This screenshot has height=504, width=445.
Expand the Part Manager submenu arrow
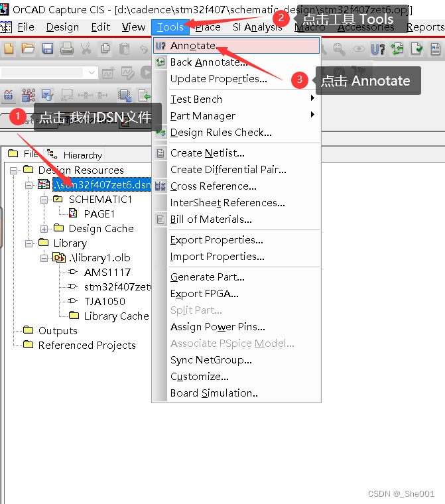(x=312, y=115)
